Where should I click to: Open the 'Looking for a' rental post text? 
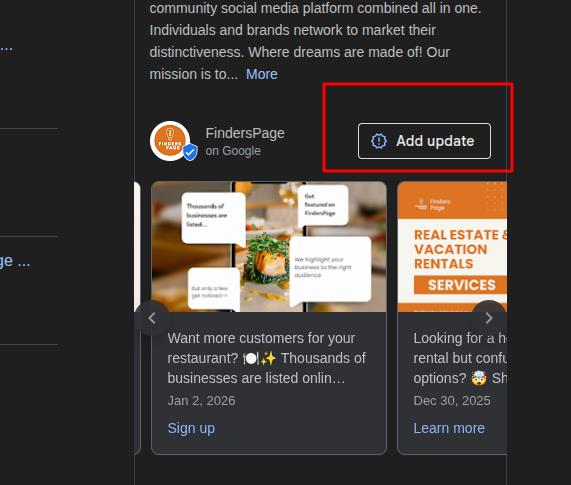click(x=460, y=358)
